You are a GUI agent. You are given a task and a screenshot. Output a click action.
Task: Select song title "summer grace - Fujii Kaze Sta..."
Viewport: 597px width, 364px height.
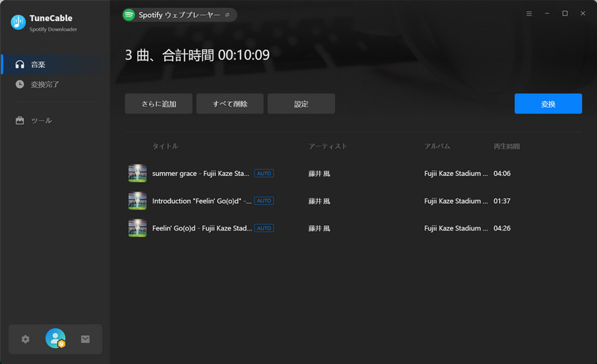(x=201, y=174)
